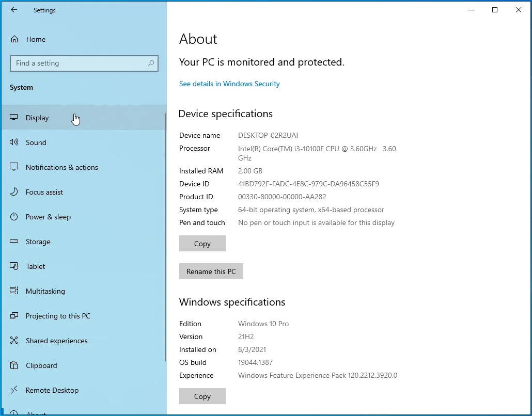Click device name DESKTOP-02R2UAI

(268, 135)
